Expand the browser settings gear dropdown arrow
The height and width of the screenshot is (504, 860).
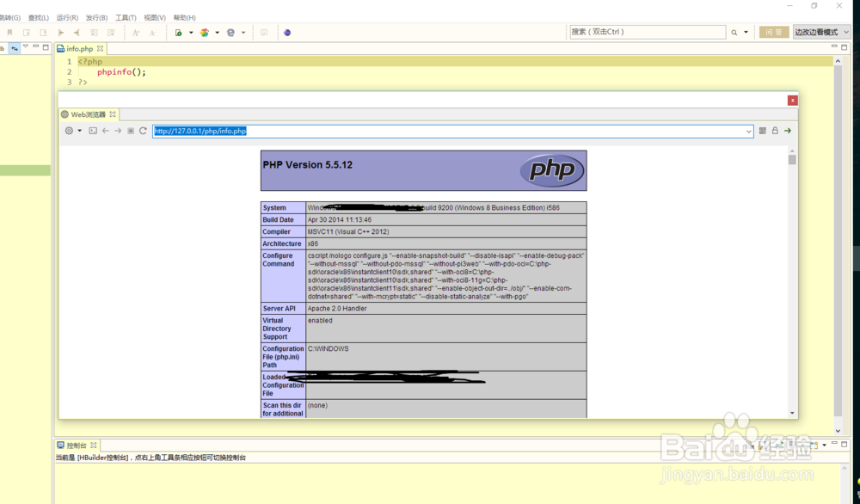coord(79,131)
